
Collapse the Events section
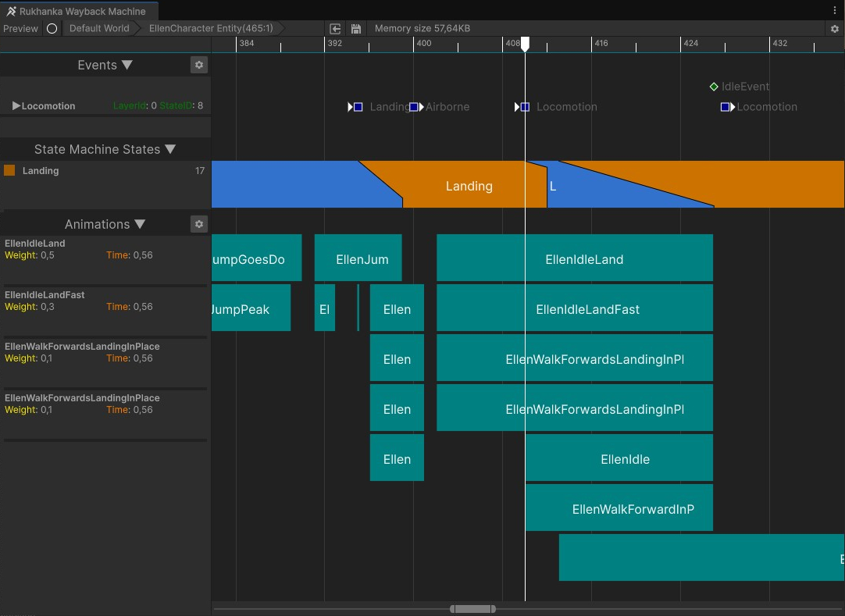click(127, 65)
